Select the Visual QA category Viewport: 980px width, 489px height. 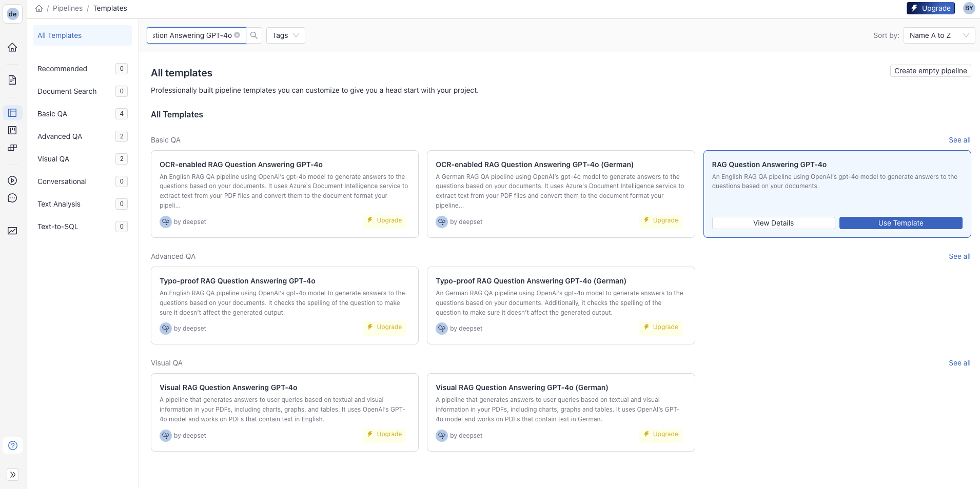coord(53,159)
